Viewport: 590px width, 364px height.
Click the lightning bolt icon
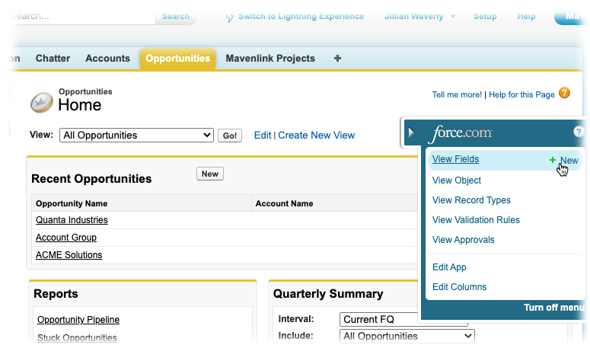[x=230, y=17]
